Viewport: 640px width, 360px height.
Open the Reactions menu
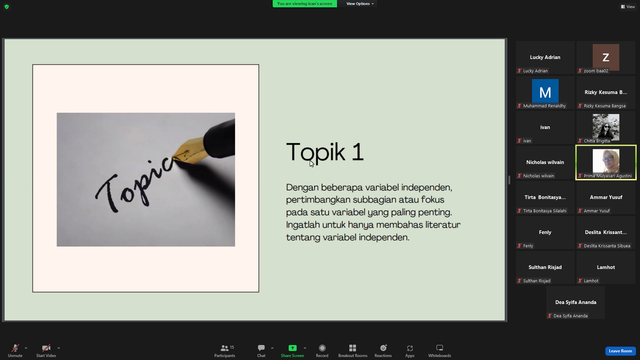point(383,350)
